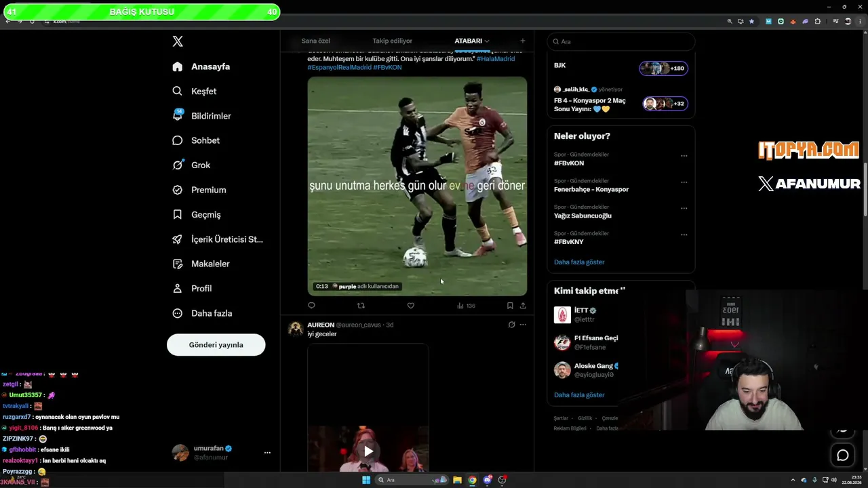View analytics showing 136 views
The height and width of the screenshot is (488, 868).
click(466, 306)
